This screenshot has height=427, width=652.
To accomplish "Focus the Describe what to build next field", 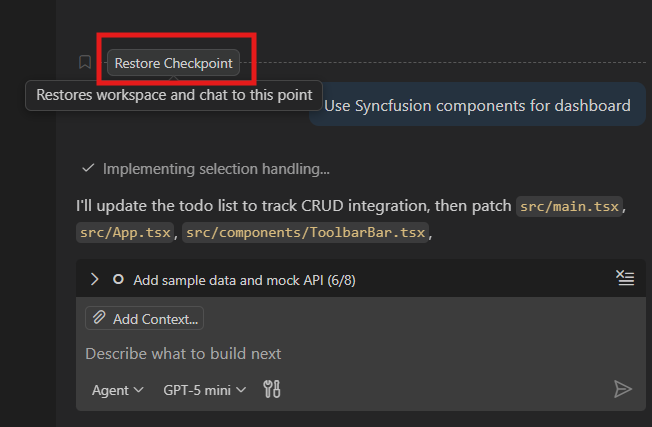I will pyautogui.click(x=300, y=353).
